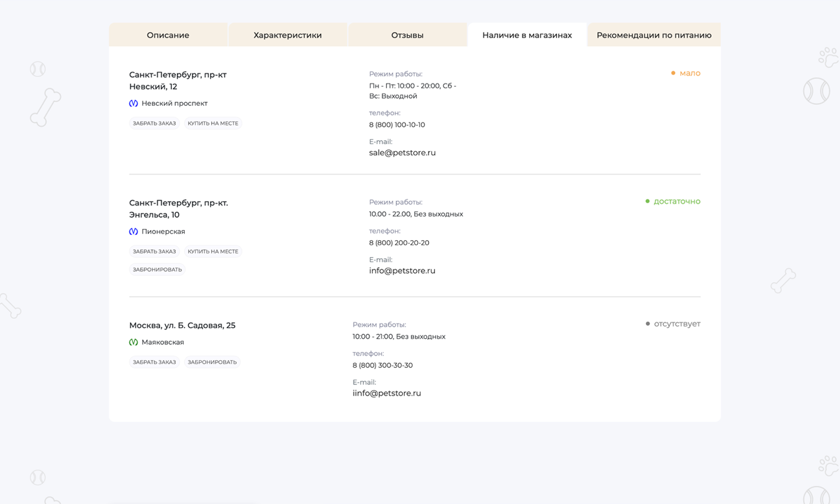Click the iinfo@petstore.ru email link
Screen dimensions: 840x504
click(x=386, y=394)
